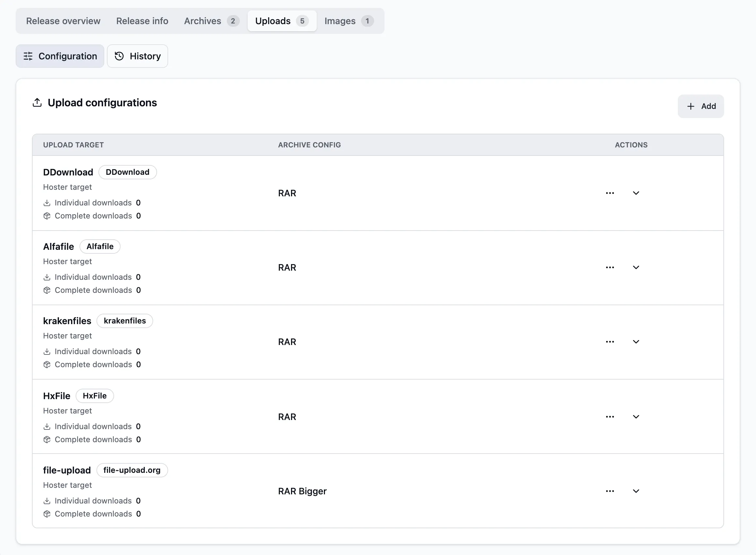
Task: Click the file-upload complete downloads box icon
Action: click(47, 514)
